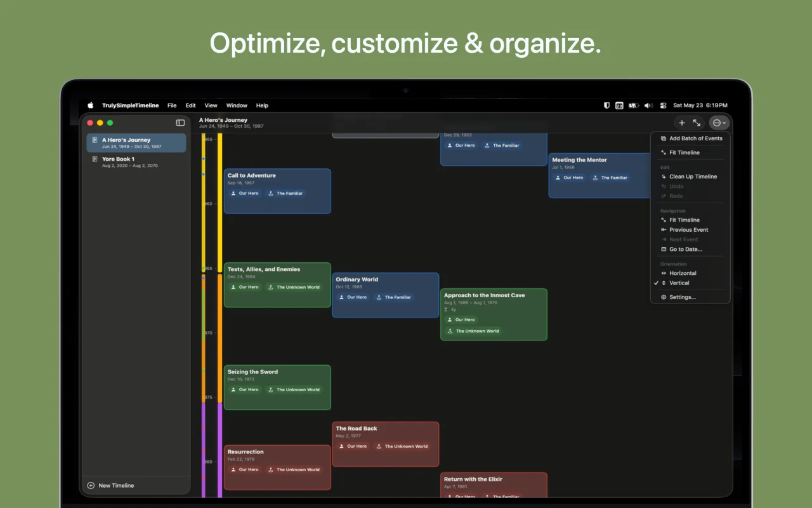Choose Add Batch of Events
Image resolution: width=812 pixels, height=508 pixels.
690,138
